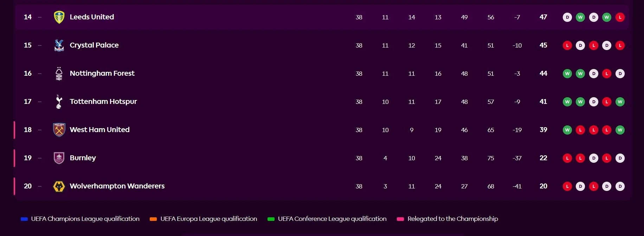Click the West Ham United club crest
Image resolution: width=644 pixels, height=236 pixels.
pyautogui.click(x=59, y=130)
